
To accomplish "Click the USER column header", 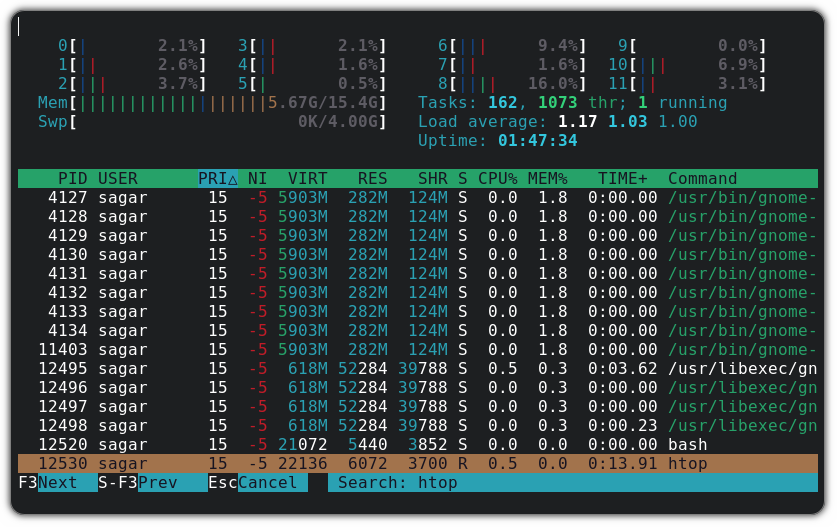I will (x=118, y=179).
